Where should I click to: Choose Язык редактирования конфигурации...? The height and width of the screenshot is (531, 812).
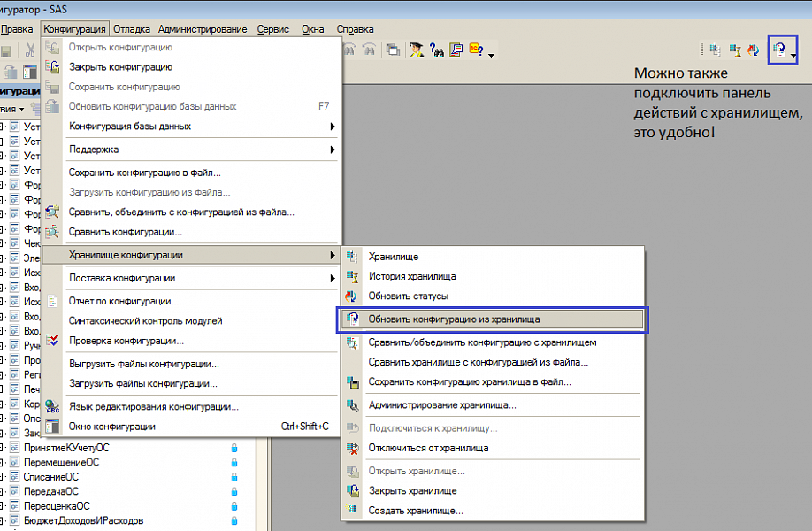click(191, 407)
